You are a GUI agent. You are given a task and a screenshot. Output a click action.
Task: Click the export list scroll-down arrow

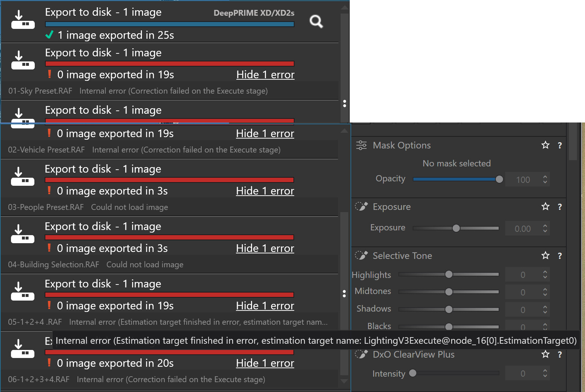click(344, 381)
